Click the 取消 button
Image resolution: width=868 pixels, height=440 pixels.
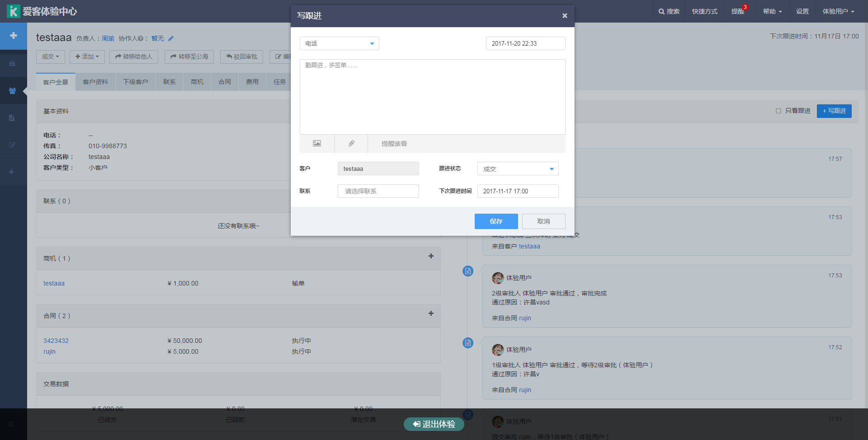pyautogui.click(x=543, y=221)
